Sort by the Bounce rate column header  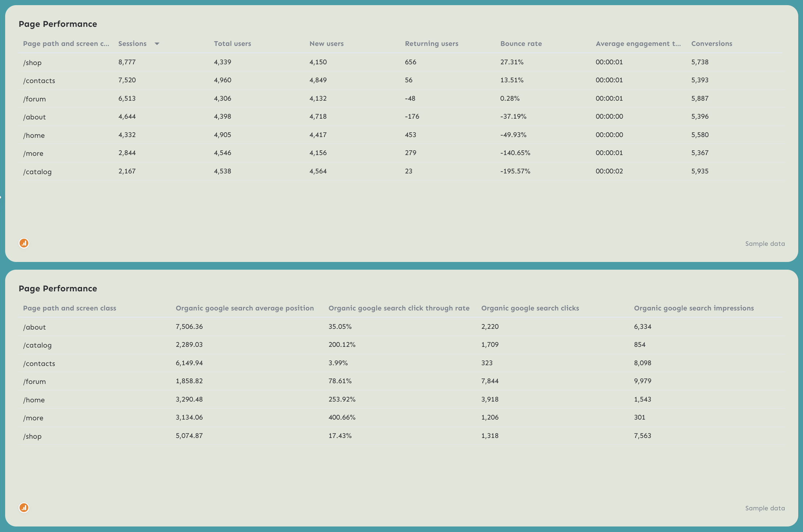(x=521, y=43)
